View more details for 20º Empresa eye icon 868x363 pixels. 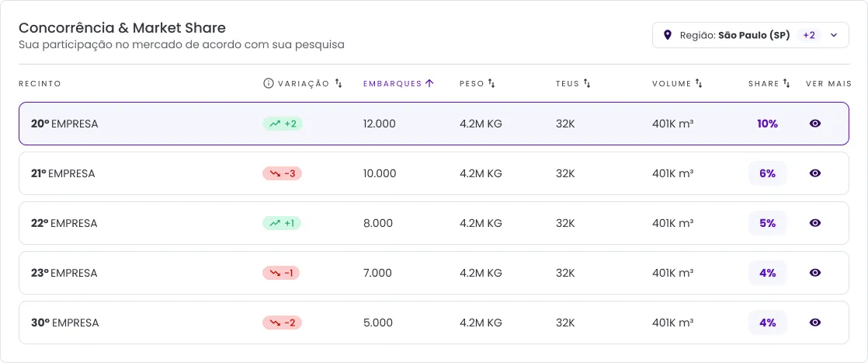click(815, 124)
